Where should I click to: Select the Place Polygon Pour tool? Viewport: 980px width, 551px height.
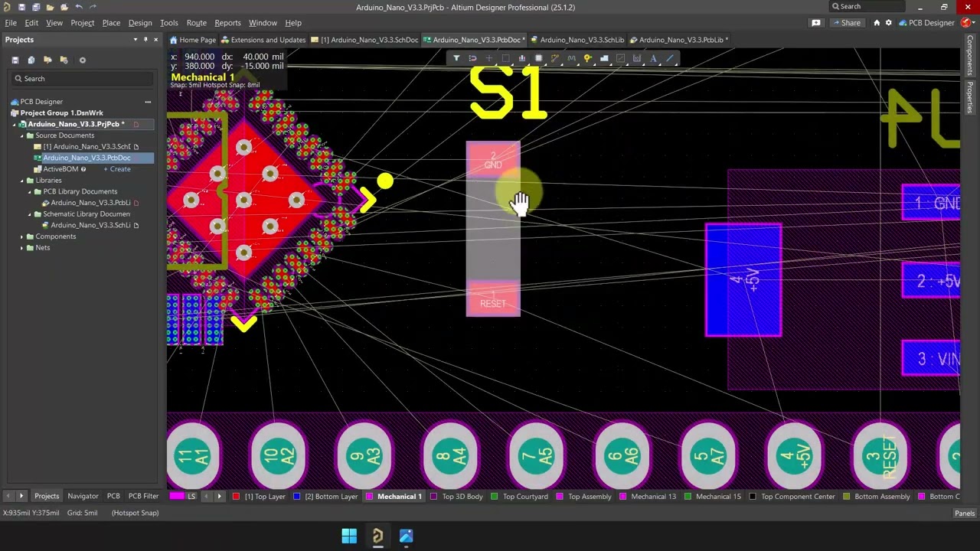pyautogui.click(x=604, y=58)
